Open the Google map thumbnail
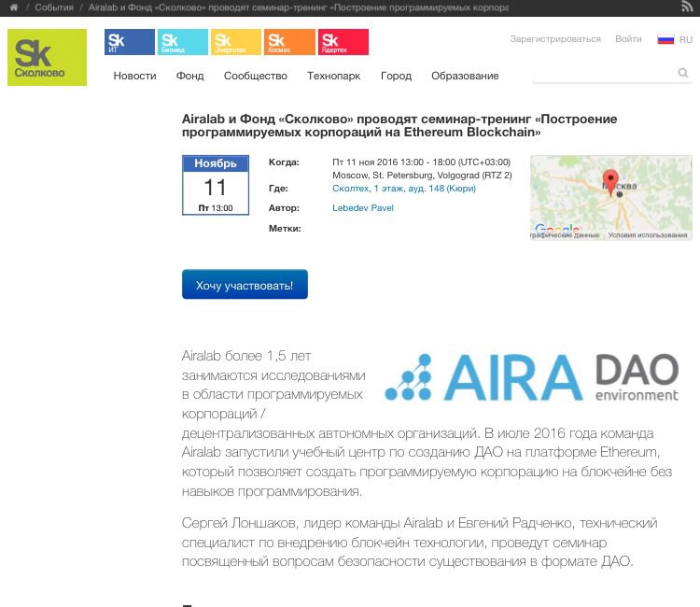The image size is (700, 607). point(610,197)
